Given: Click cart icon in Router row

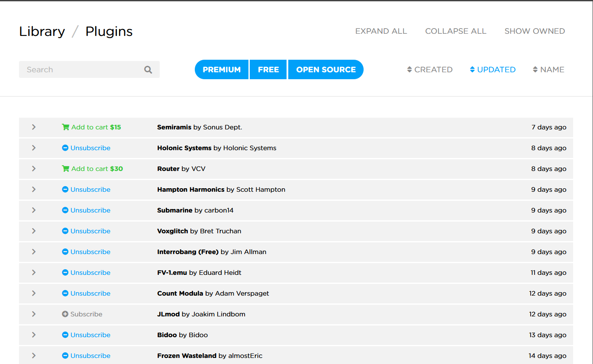Looking at the screenshot, I should 65,169.
